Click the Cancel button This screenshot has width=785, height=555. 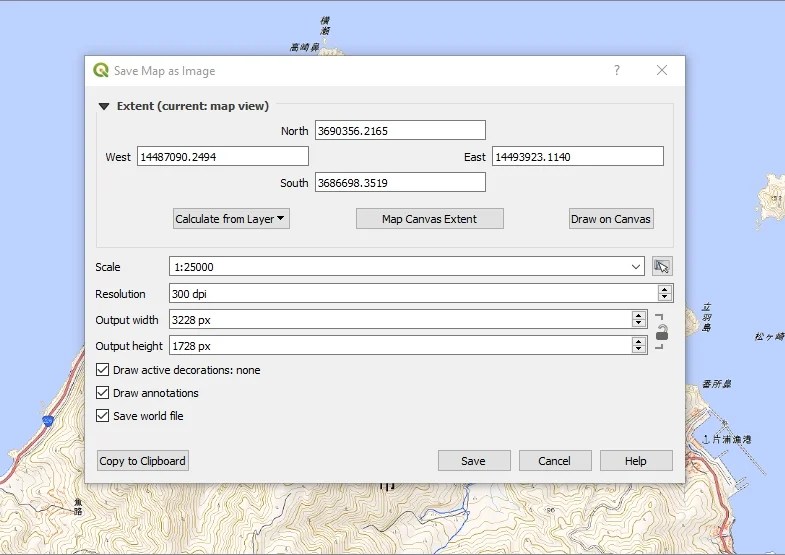coord(555,460)
